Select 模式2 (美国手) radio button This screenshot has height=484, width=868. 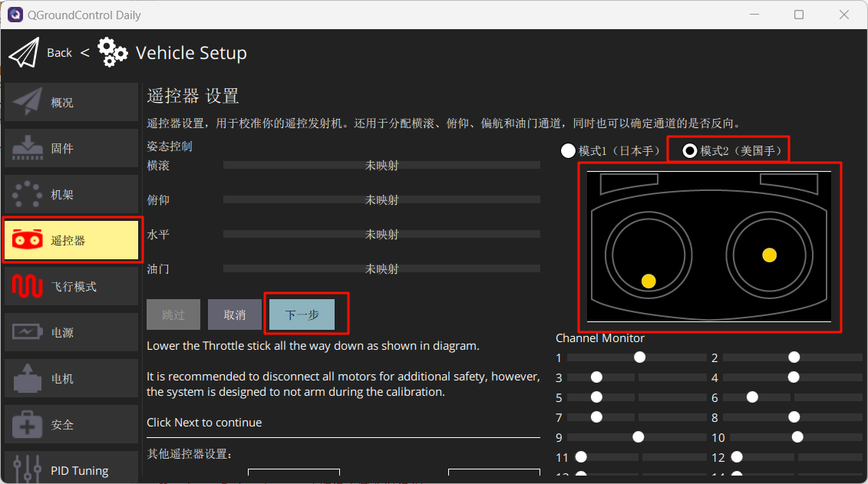click(x=690, y=150)
